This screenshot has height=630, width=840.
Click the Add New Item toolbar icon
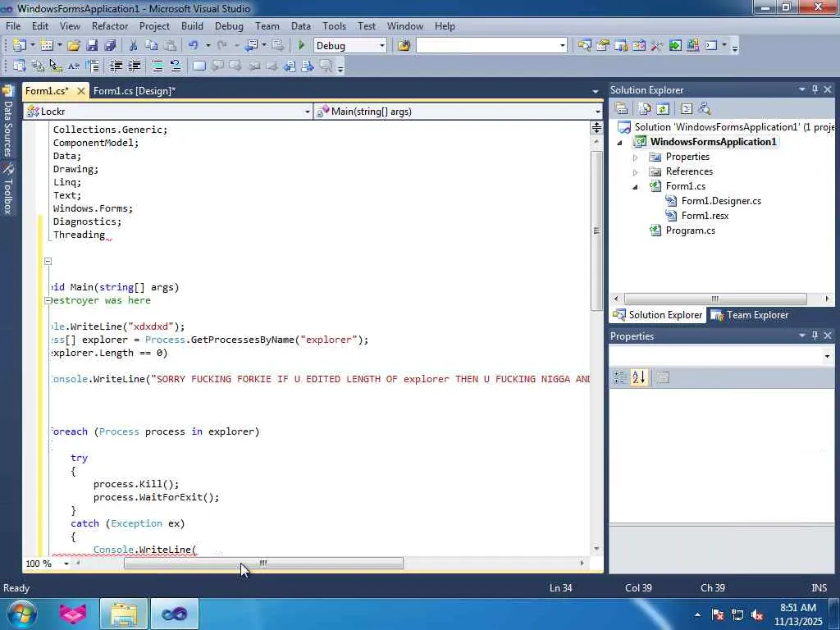pos(47,46)
